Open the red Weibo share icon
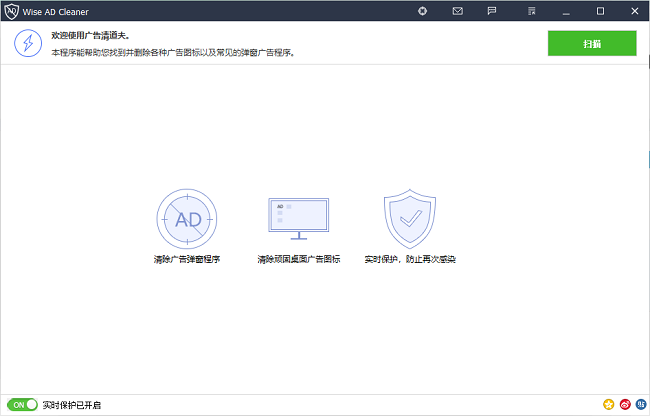This screenshot has width=650, height=416. pos(624,405)
